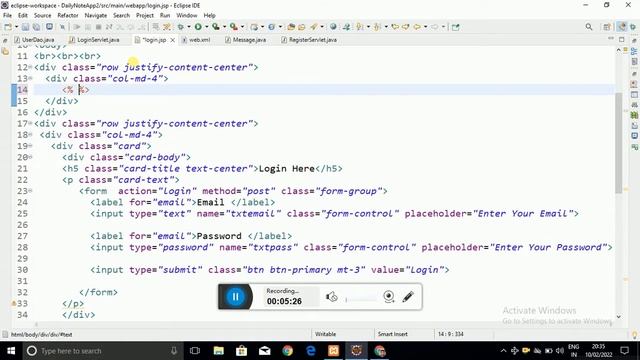
Task: Open the Navigate menu
Action: [x=96, y=15]
